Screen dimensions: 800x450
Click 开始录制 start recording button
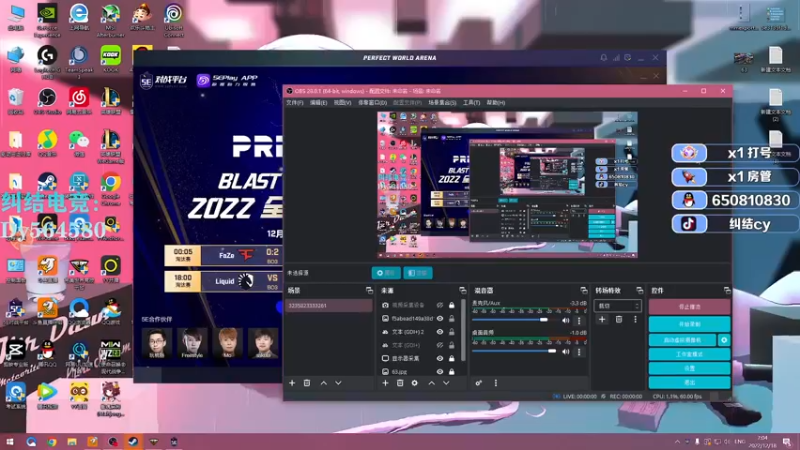coord(689,324)
